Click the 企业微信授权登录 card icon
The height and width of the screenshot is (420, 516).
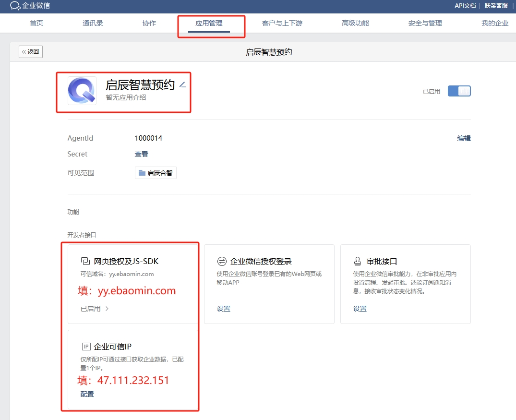(x=222, y=261)
